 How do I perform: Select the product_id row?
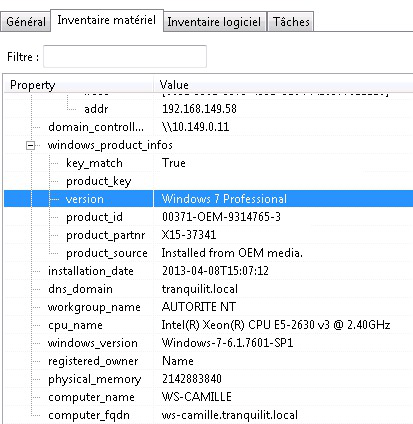click(208, 217)
